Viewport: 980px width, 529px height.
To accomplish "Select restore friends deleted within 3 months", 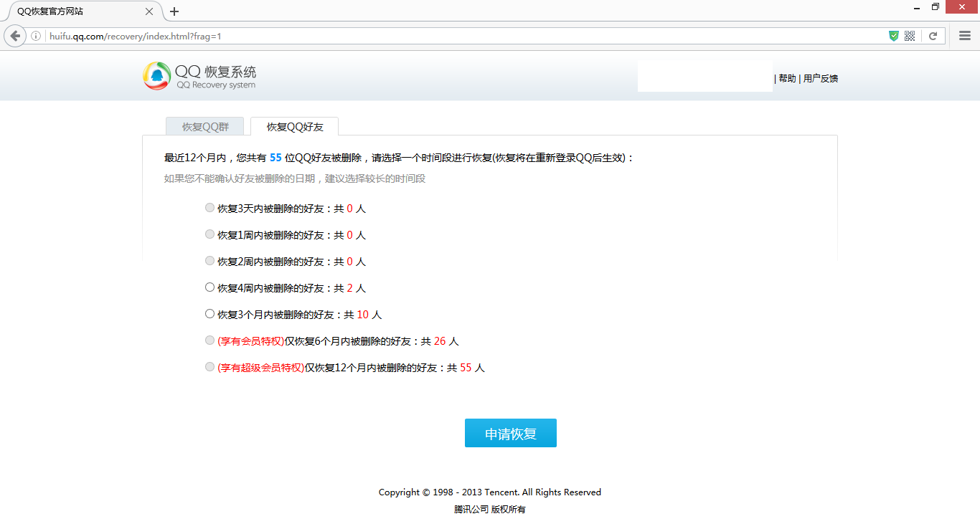I will pyautogui.click(x=209, y=314).
